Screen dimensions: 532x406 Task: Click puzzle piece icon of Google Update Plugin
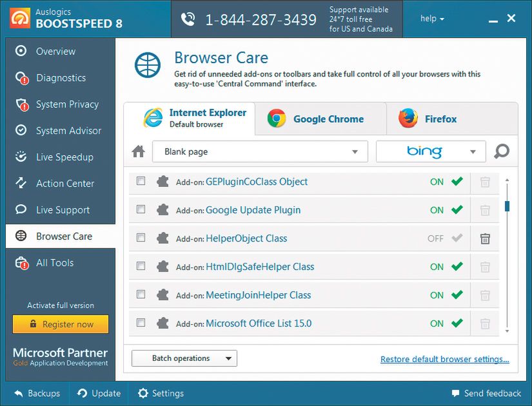pyautogui.click(x=163, y=210)
